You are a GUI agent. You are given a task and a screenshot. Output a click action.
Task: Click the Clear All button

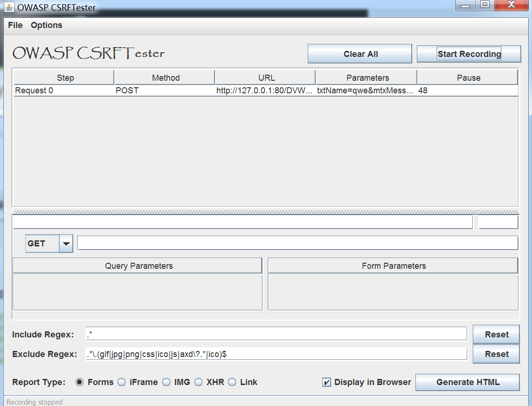360,54
